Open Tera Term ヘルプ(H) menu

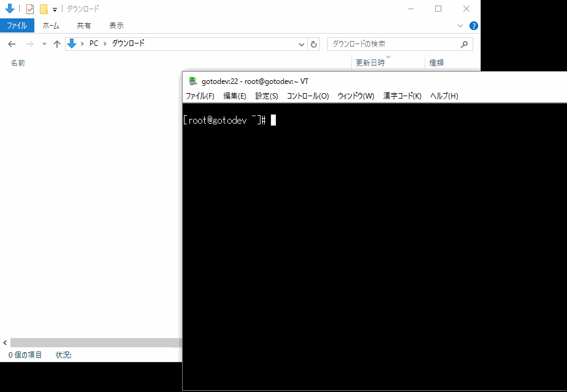444,96
